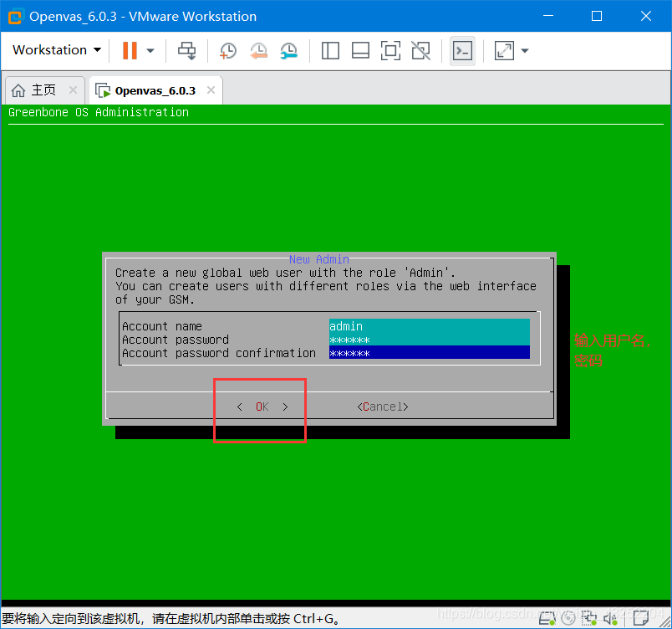
Task: Enter full screen mode
Action: tap(390, 50)
